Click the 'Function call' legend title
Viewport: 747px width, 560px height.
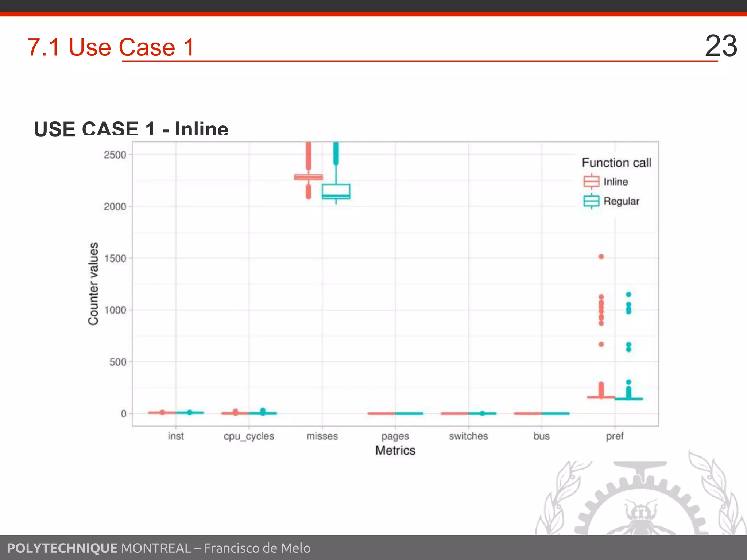pos(616,163)
